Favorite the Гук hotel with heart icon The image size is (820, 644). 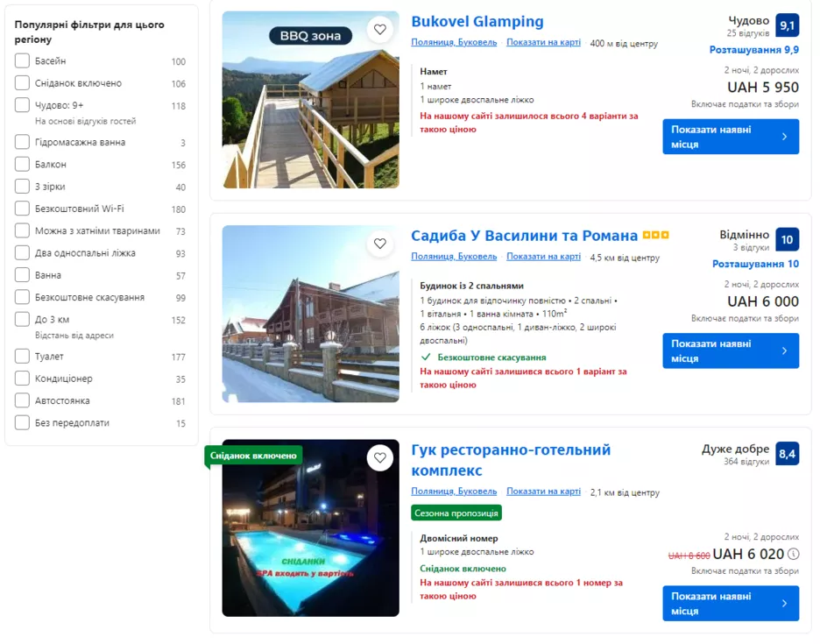[x=379, y=457]
